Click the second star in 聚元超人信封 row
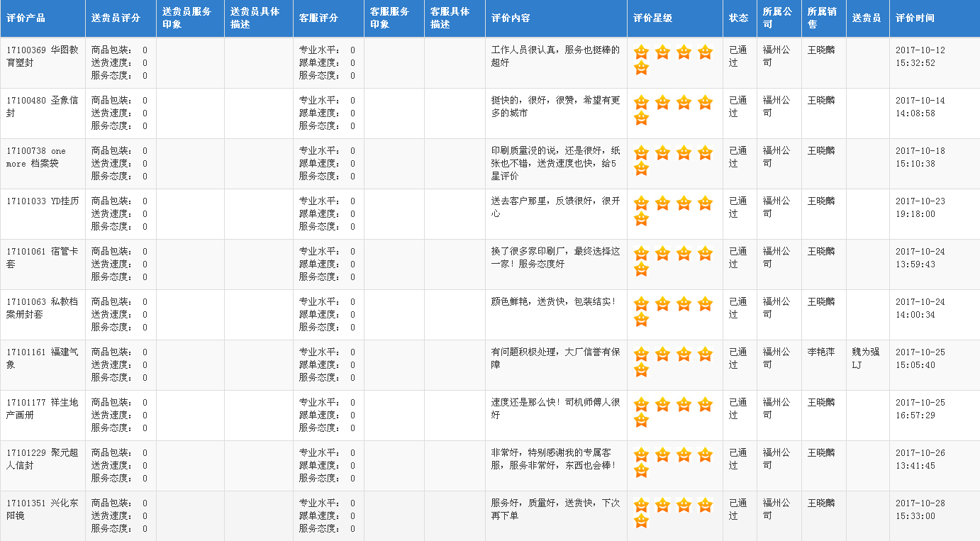The image size is (980, 541). (662, 455)
